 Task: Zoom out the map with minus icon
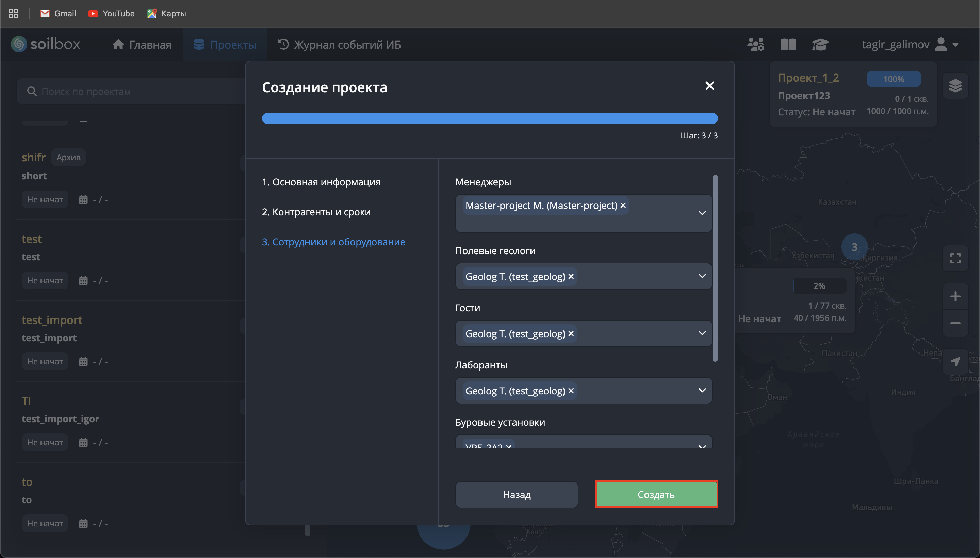pyautogui.click(x=955, y=323)
